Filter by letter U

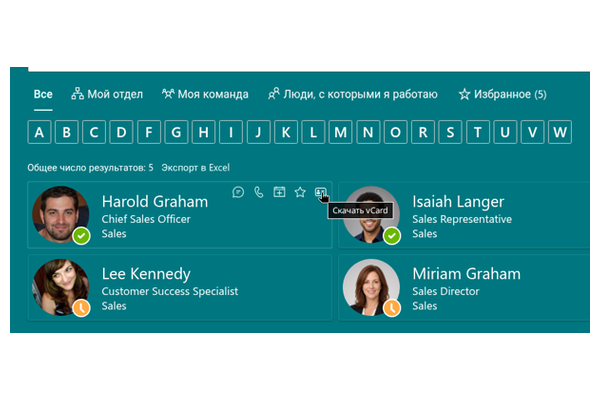click(505, 132)
